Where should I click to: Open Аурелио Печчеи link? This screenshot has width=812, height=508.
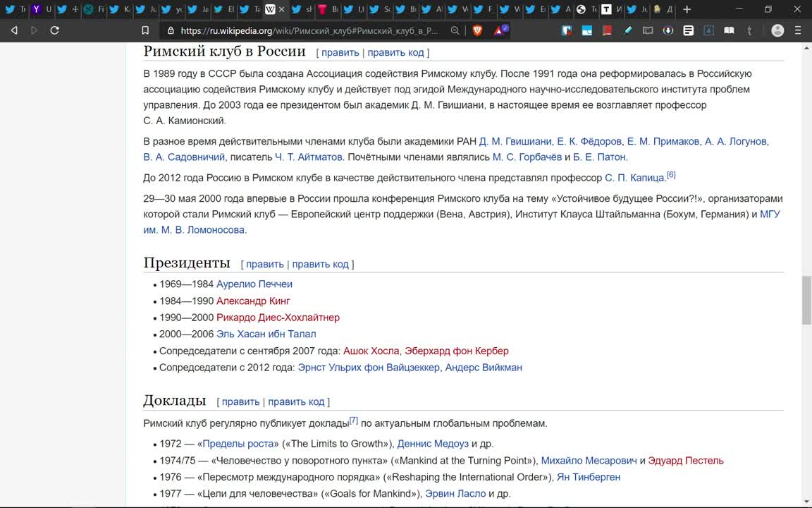click(254, 284)
